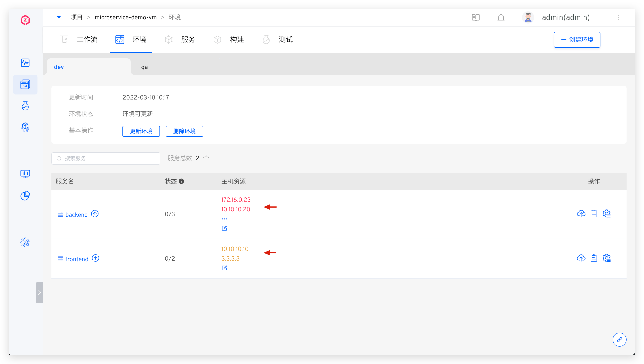Viewport: 644px width, 364px height.
Task: Expand backend hidden hosts ellipsis
Action: pyautogui.click(x=224, y=219)
